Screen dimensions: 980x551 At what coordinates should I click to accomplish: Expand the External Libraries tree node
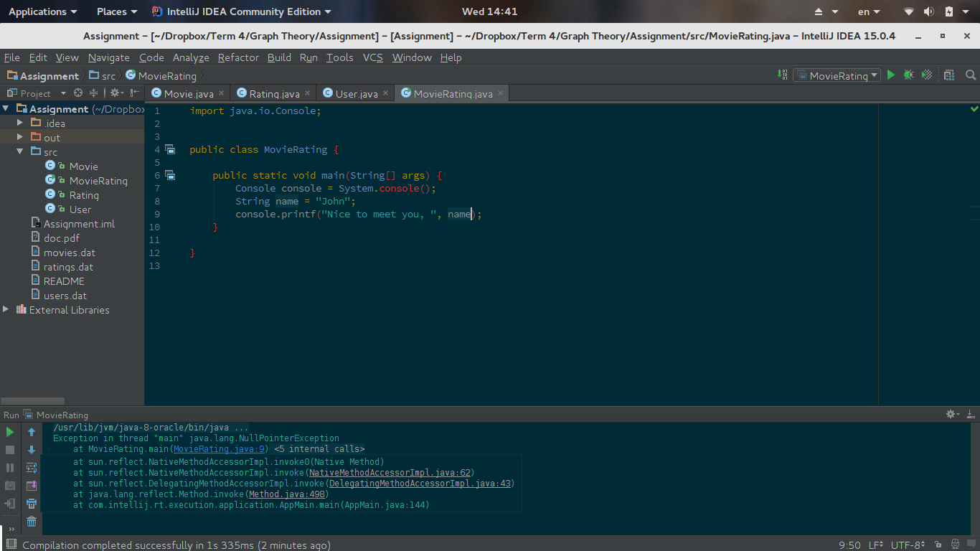(6, 310)
